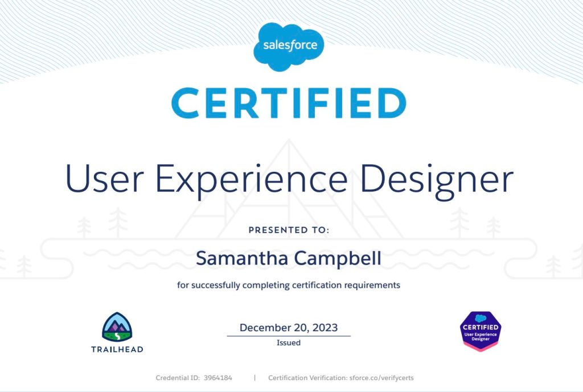
Task: Click the Issued label under the date
Action: click(288, 343)
